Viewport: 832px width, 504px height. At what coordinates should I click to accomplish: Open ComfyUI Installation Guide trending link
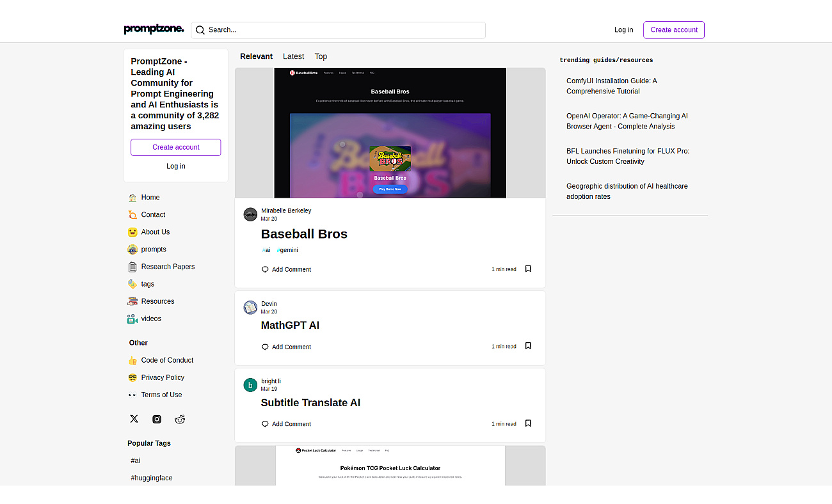[x=612, y=86]
